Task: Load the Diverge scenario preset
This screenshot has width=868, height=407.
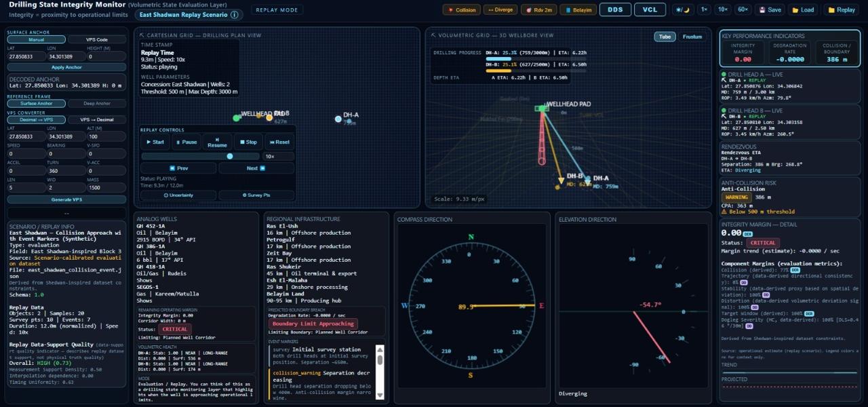Action: click(500, 10)
